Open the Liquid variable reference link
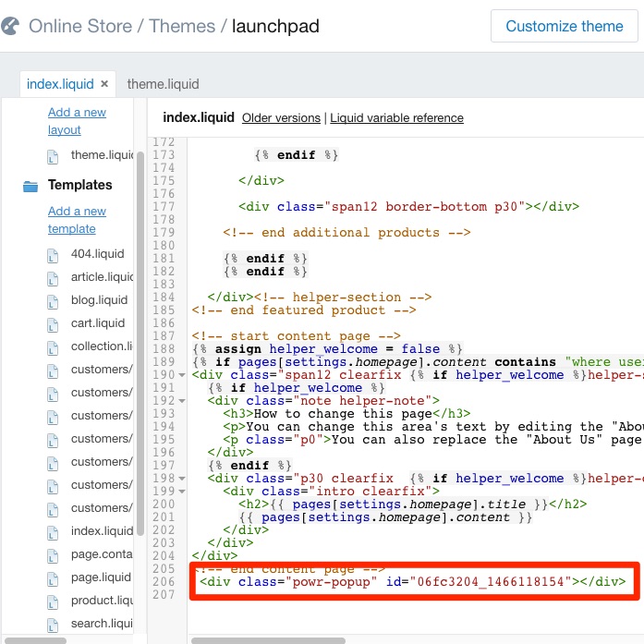This screenshot has width=644, height=644. pos(396,118)
